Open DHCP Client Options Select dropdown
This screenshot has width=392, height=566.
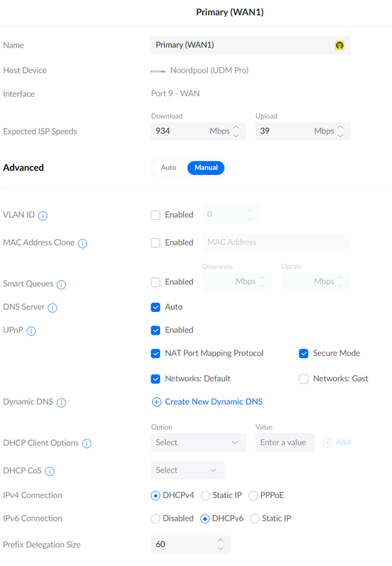tap(199, 443)
